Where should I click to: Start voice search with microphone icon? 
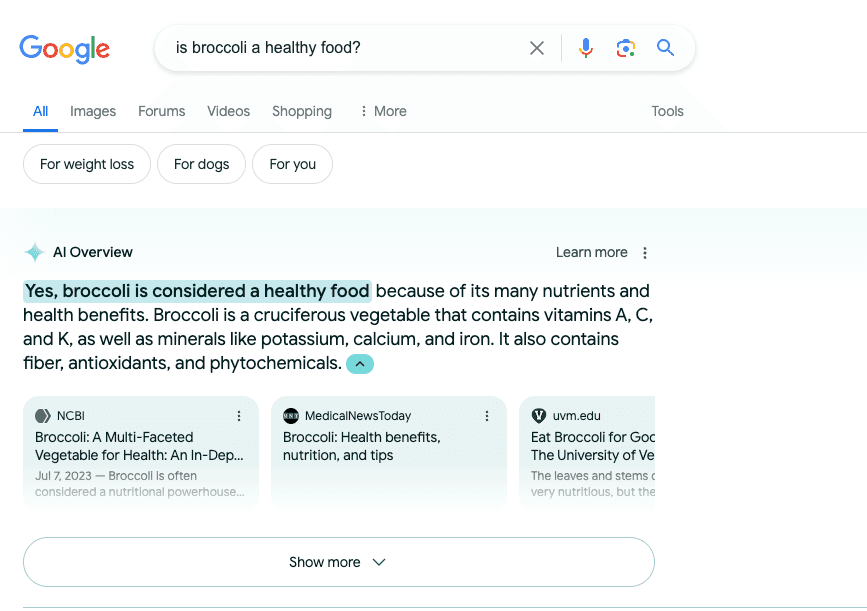coord(586,48)
